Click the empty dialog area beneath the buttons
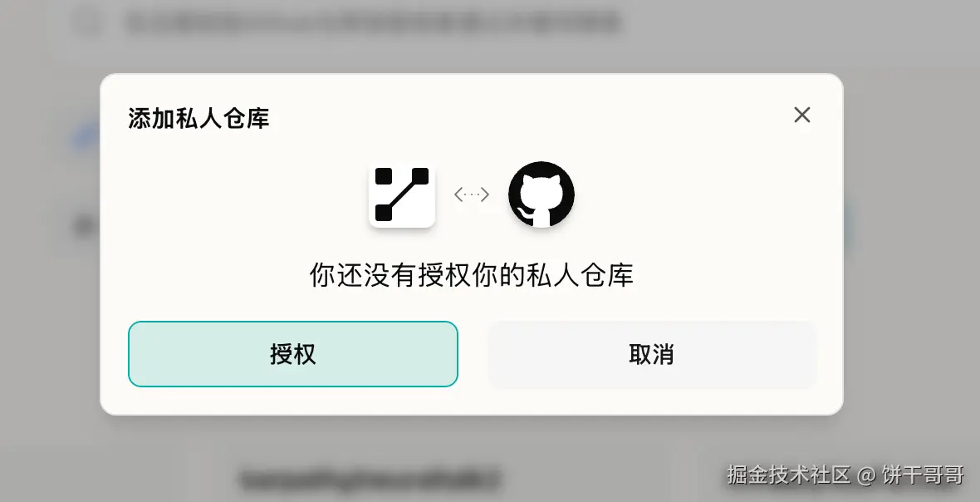This screenshot has width=980, height=502. [472, 400]
